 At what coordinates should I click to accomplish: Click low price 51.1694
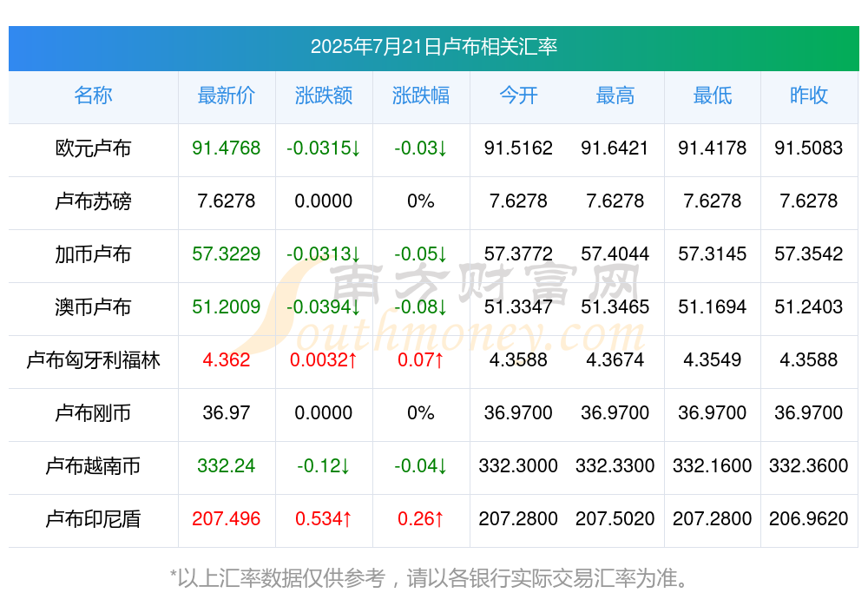(713, 306)
